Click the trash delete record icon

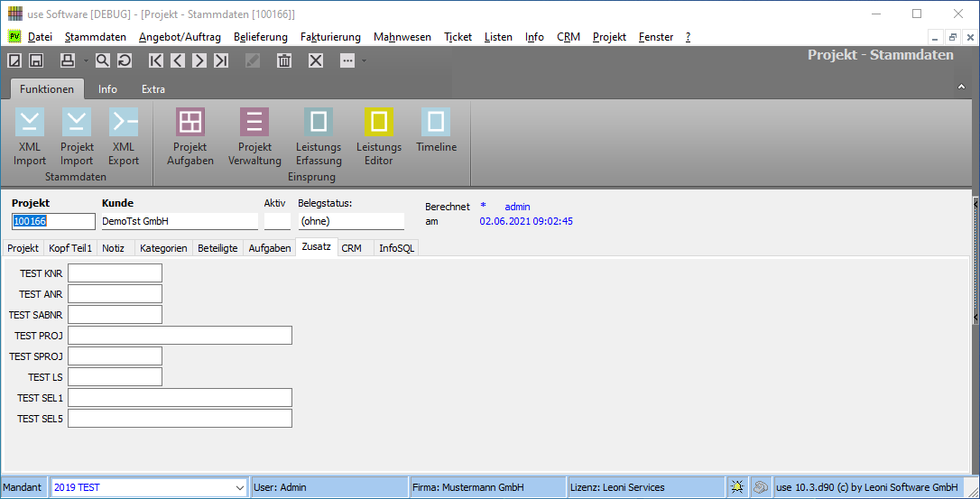(x=284, y=60)
